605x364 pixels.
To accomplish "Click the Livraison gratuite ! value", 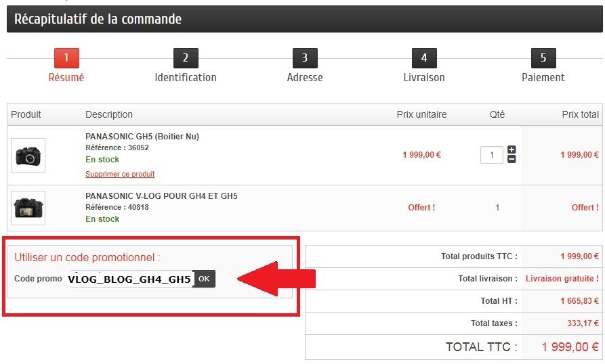I will click(562, 279).
